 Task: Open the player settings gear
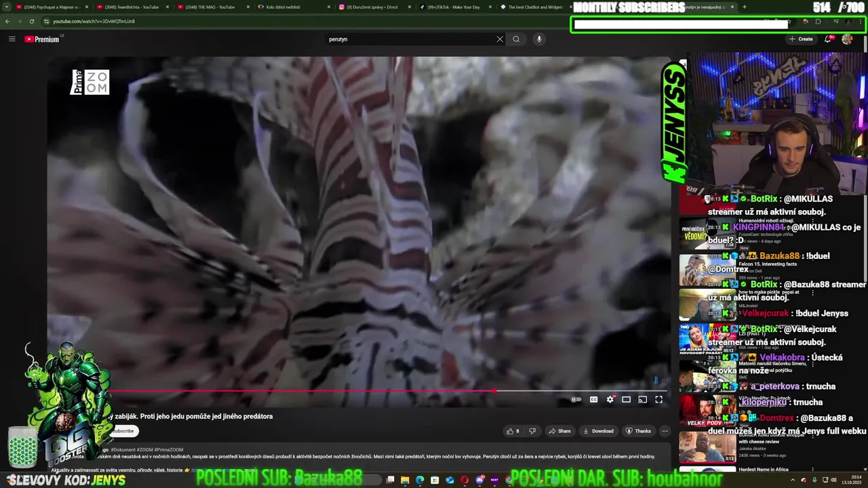coord(610,400)
